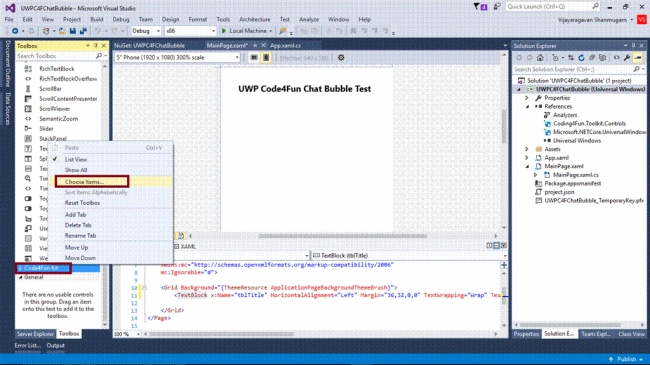Image resolution: width=650 pixels, height=365 pixels.
Task: Click Solution Explorer search magnifier icon
Action: pyautogui.click(x=637, y=69)
